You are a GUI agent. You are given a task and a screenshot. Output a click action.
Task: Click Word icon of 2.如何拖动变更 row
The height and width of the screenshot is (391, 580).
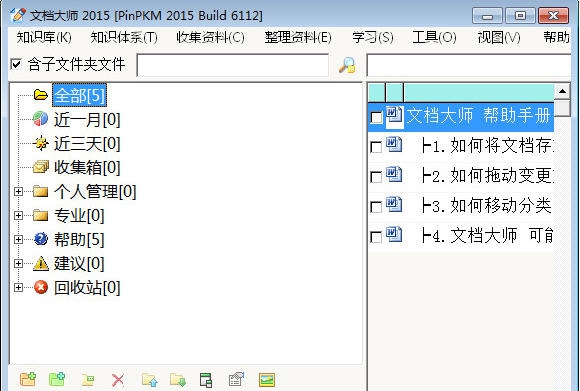[x=394, y=175]
